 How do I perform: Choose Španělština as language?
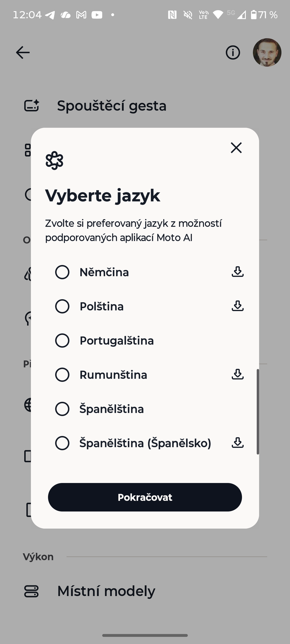[x=62, y=409]
